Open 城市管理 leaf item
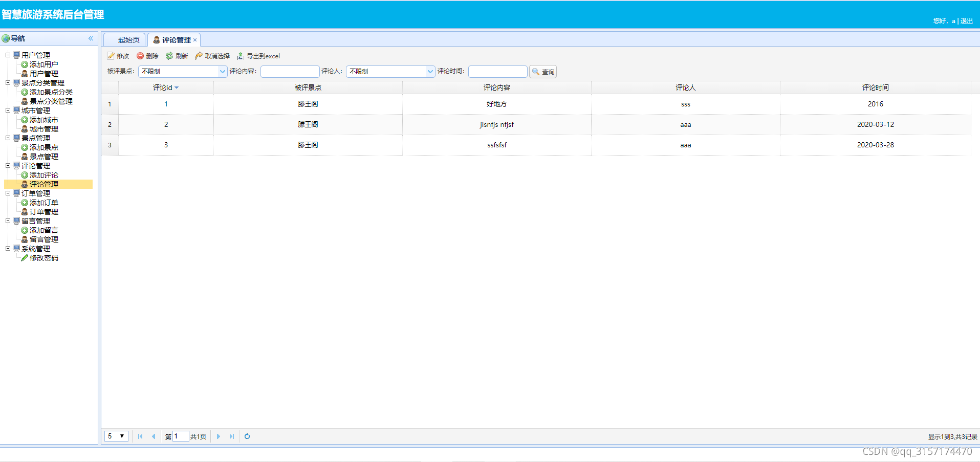The image size is (980, 462). (44, 129)
